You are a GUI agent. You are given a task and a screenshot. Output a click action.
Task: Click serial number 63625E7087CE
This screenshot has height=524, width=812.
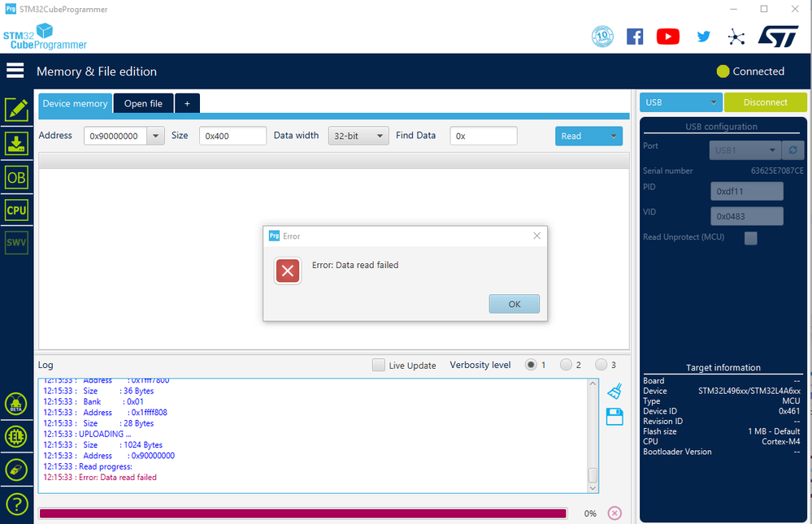777,171
